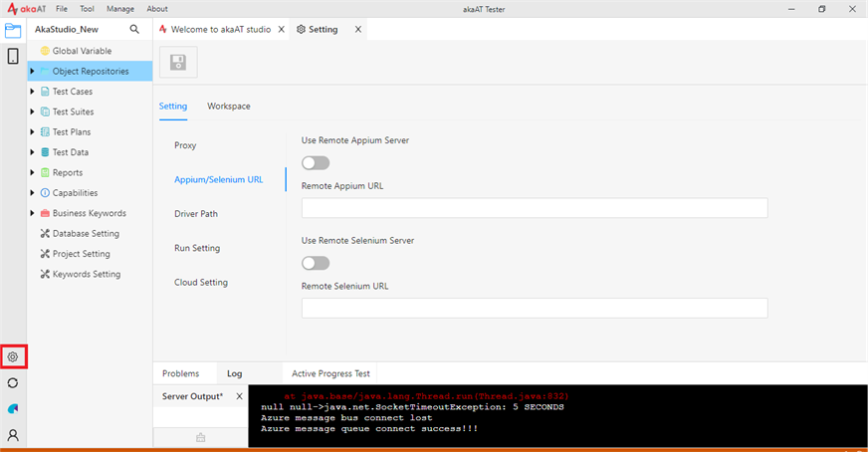Toggle Use Remote Appium Server switch
The image size is (868, 452).
pos(316,163)
